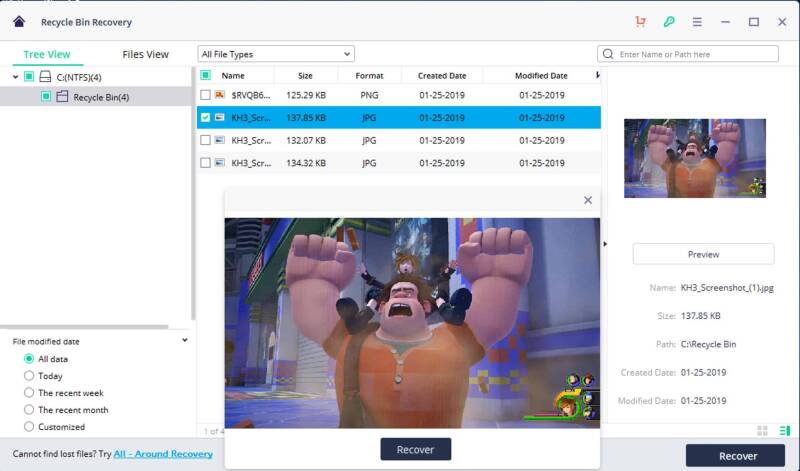Sort by the Format column header

369,76
